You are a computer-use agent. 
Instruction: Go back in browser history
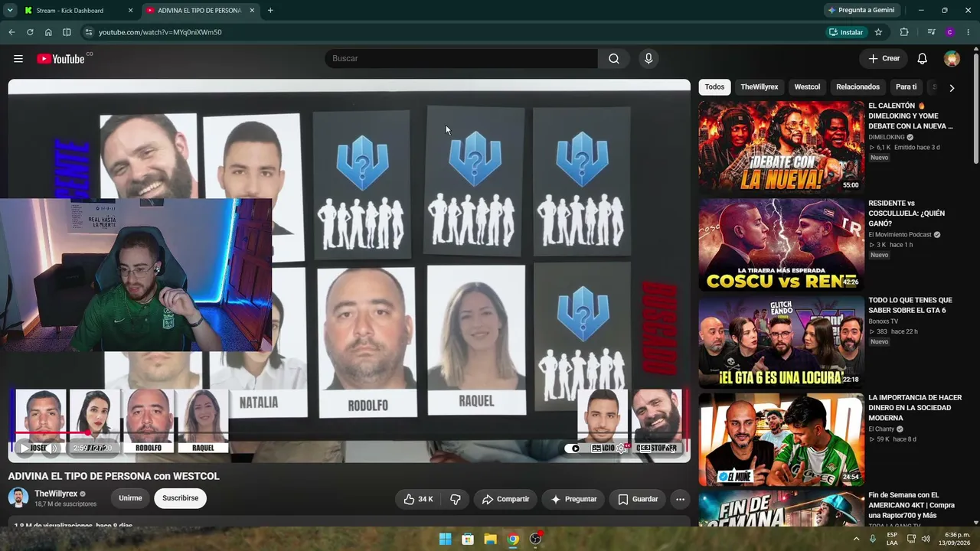coord(11,32)
